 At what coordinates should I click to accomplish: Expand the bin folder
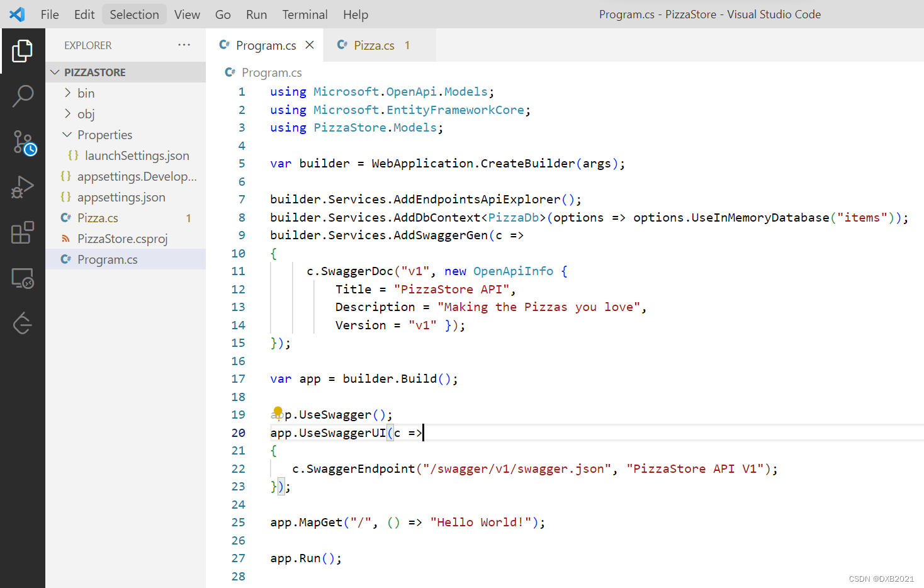(67, 93)
